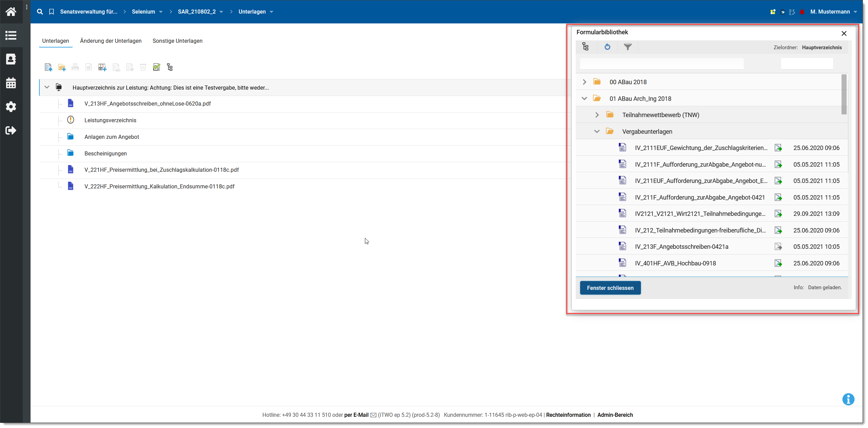Open the red notification bell
868x428 pixels.
coord(802,12)
